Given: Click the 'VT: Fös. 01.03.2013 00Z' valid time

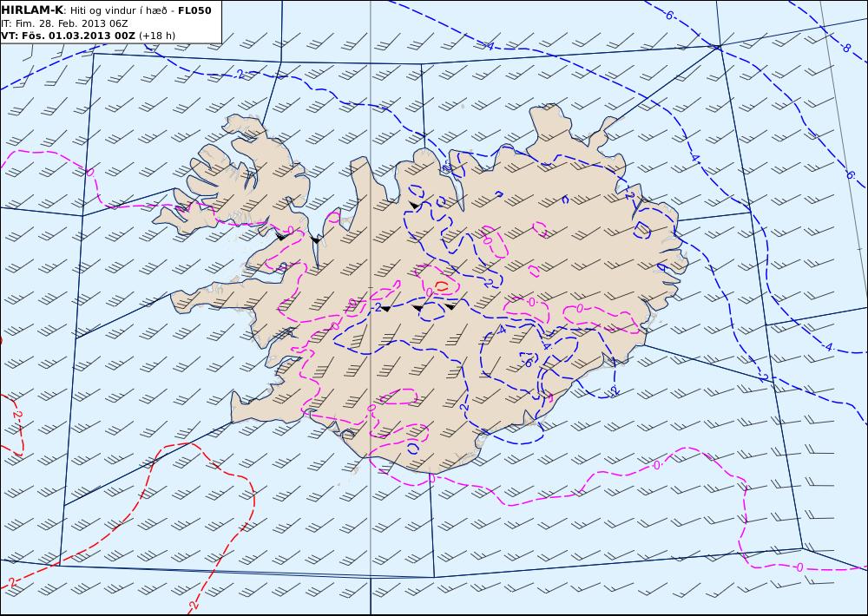Looking at the screenshot, I should 68,36.
